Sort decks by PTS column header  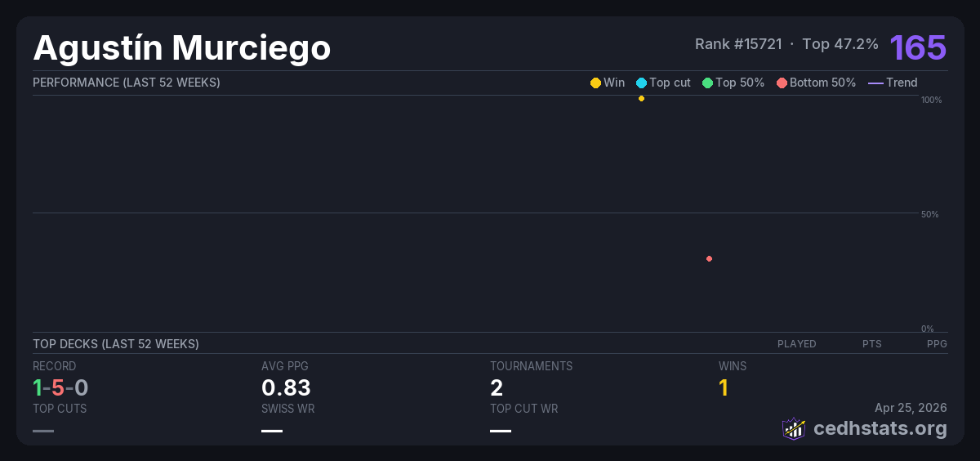(x=871, y=344)
